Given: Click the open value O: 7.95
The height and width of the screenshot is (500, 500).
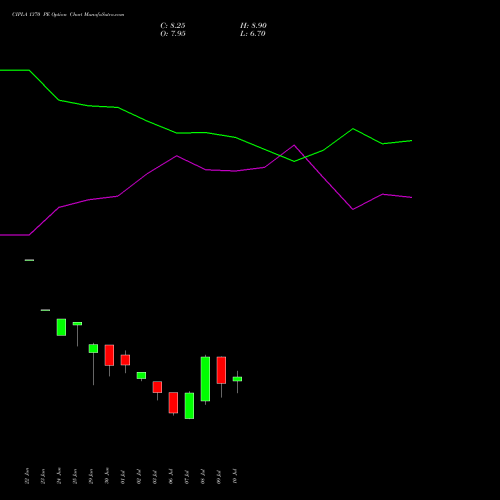Looking at the screenshot, I should [x=173, y=34].
